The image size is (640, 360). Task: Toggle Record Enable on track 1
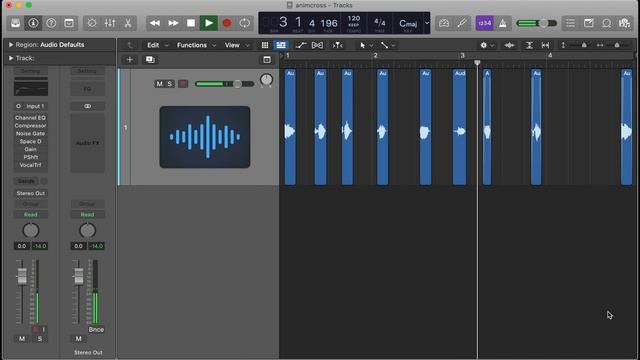point(183,84)
